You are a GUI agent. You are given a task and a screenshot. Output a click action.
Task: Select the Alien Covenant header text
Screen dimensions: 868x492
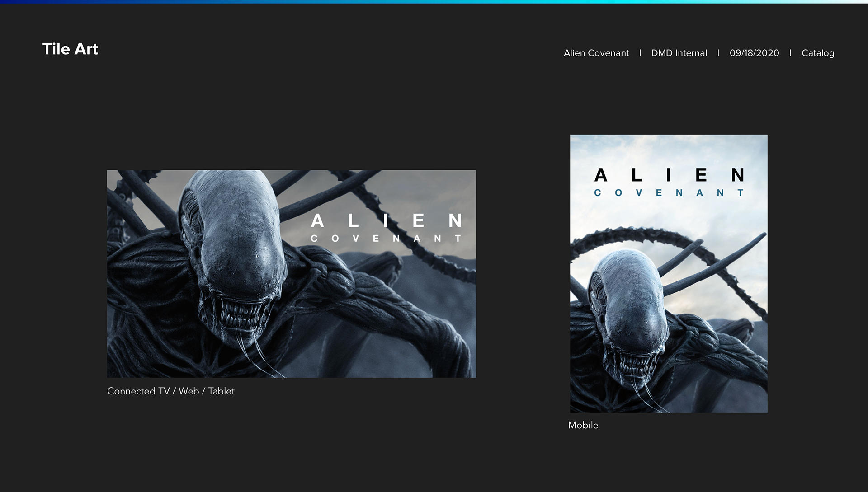click(596, 53)
